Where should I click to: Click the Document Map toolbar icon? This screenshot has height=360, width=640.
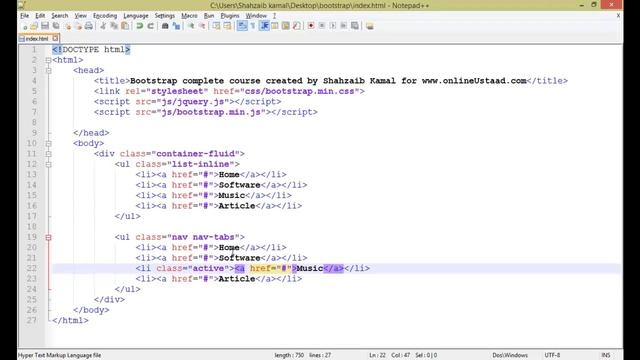coord(286,26)
